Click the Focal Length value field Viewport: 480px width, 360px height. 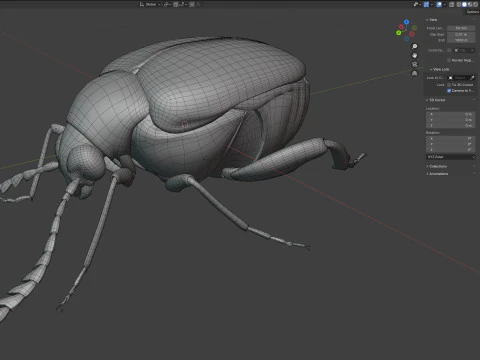tap(461, 28)
